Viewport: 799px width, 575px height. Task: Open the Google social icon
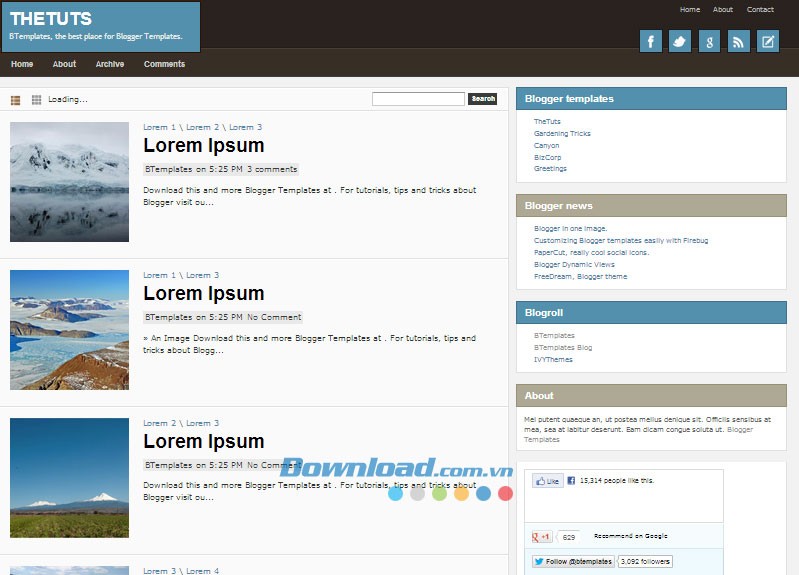[709, 41]
